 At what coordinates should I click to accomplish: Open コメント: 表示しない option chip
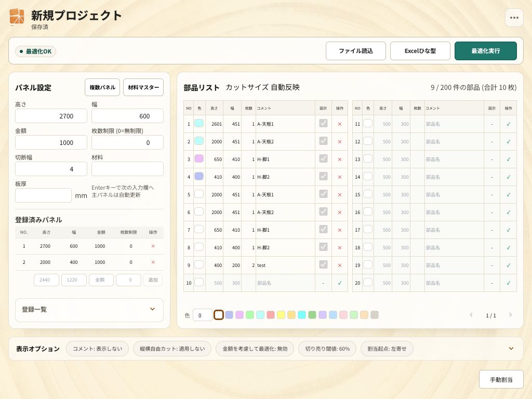97,349
